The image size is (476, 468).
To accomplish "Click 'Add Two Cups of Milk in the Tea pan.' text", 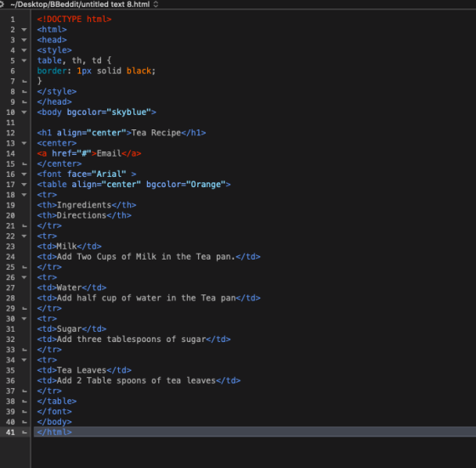I will pyautogui.click(x=146, y=257).
